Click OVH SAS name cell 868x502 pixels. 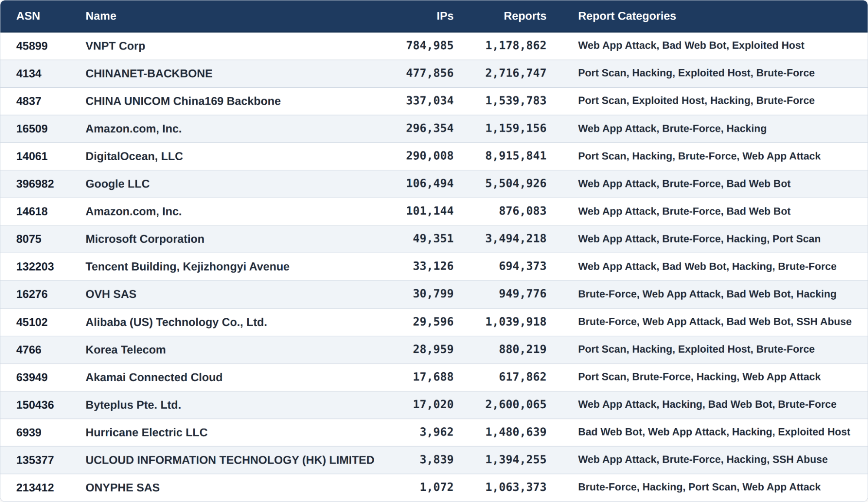pos(111,294)
